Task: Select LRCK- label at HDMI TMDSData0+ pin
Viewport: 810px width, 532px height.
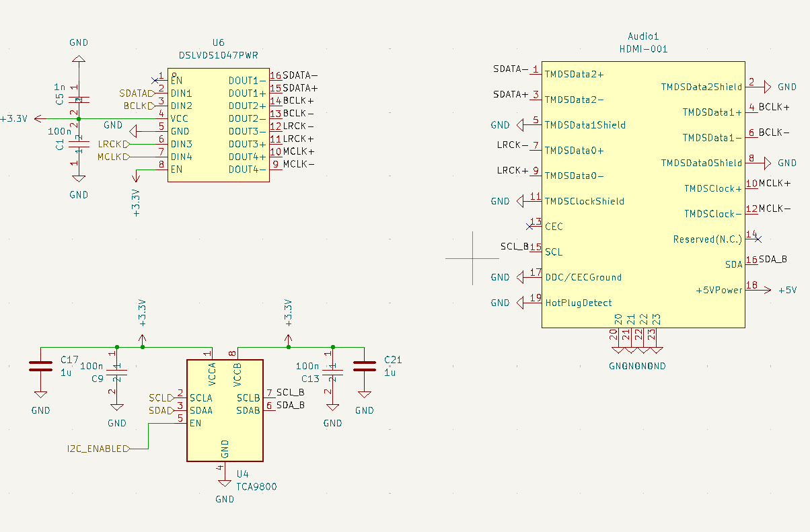Action: 513,145
